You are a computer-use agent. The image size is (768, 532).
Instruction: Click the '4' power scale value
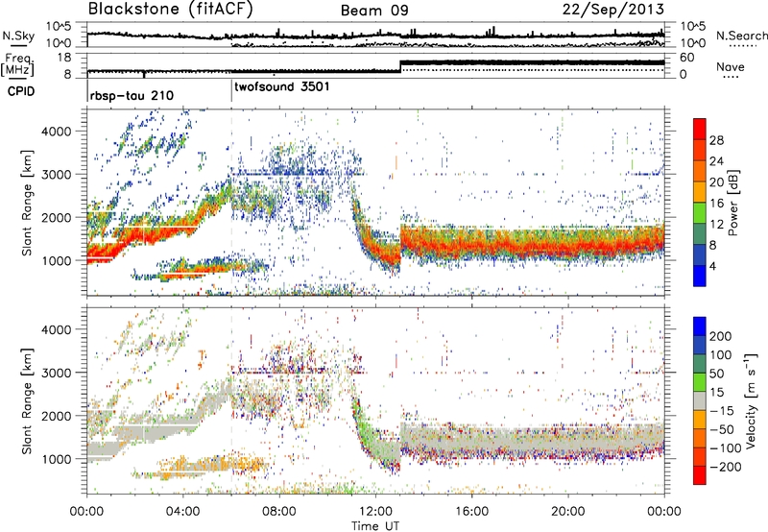pyautogui.click(x=712, y=267)
